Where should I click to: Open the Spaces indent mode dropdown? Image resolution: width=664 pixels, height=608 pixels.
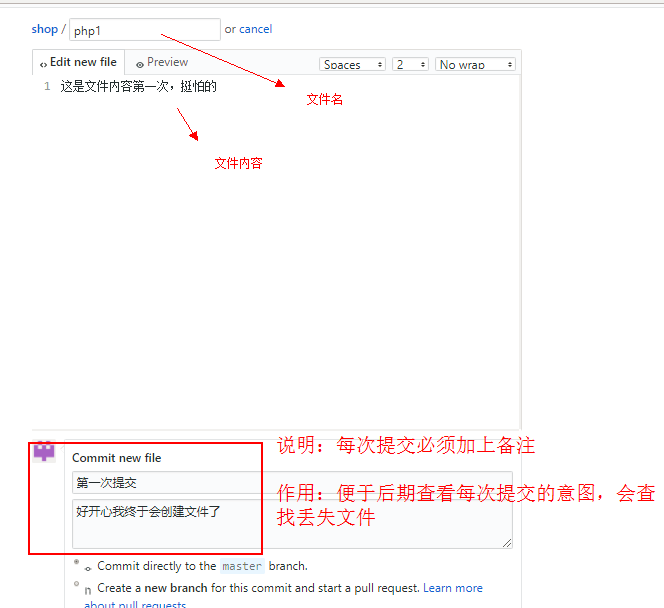353,64
